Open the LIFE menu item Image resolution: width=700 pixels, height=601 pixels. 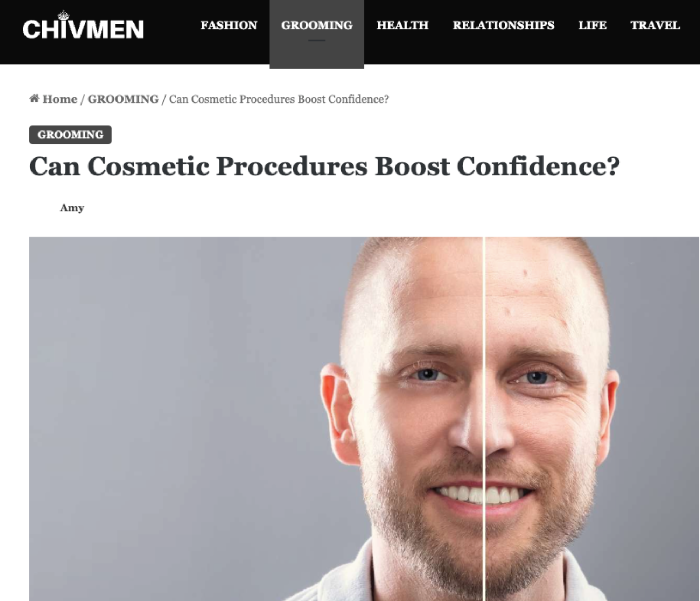click(593, 25)
